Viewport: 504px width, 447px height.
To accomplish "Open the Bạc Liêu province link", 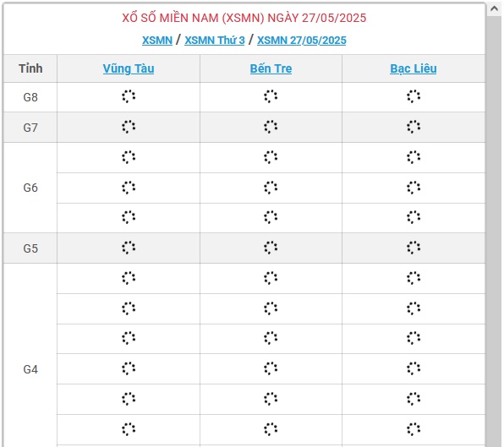I will pos(413,68).
